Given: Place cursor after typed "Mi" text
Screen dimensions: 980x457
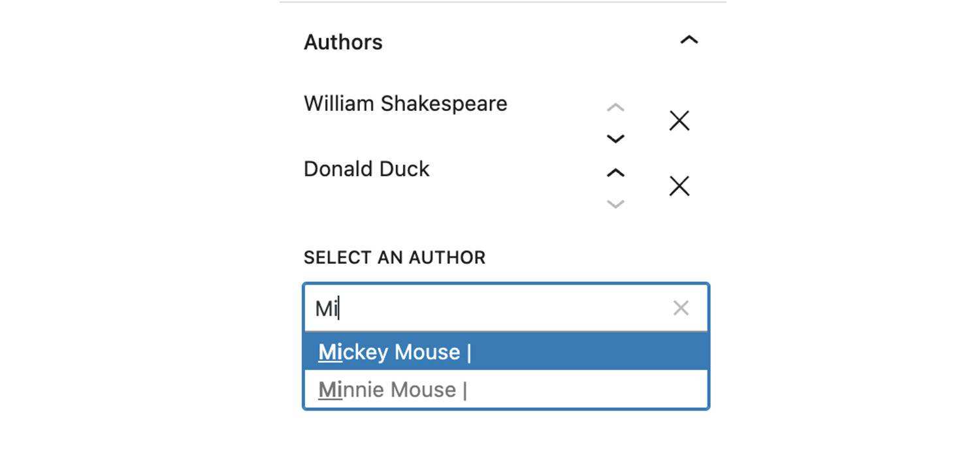Looking at the screenshot, I should (x=339, y=308).
